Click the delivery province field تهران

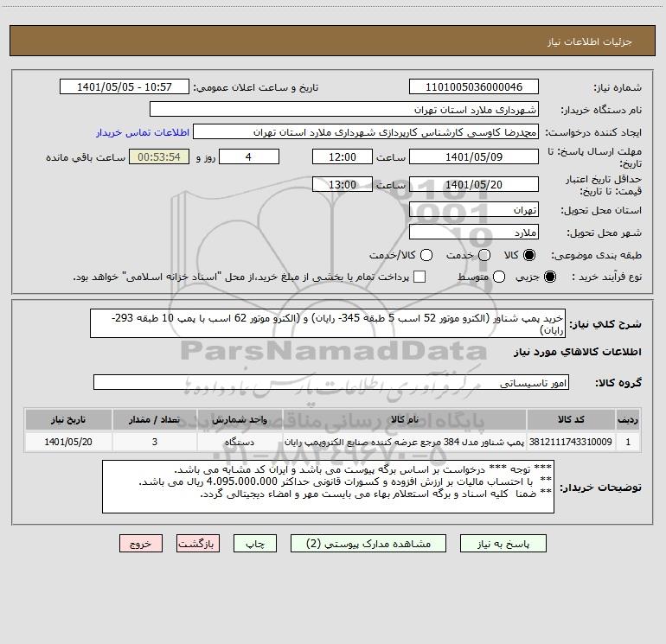tap(474, 210)
